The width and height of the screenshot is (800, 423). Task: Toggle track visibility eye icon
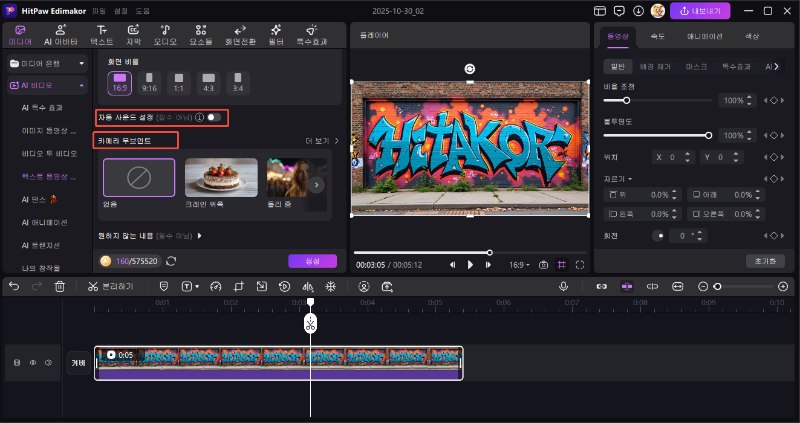[x=32, y=362]
